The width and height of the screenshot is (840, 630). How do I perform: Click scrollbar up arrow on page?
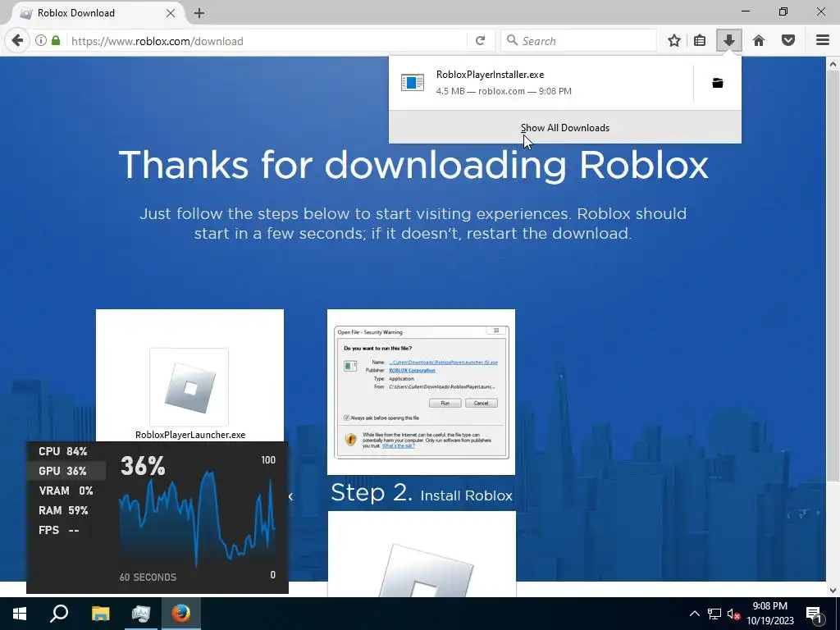point(833,64)
